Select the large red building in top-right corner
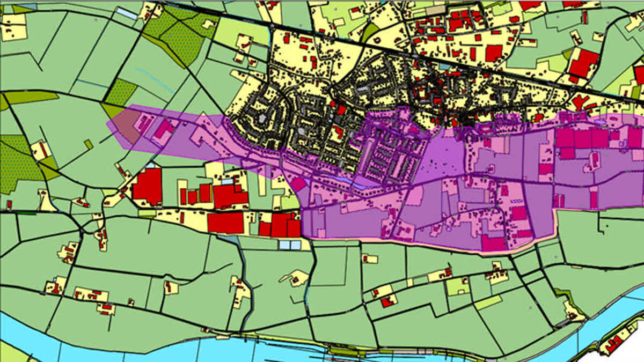This screenshot has height=362, width=644. pyautogui.click(x=583, y=63)
